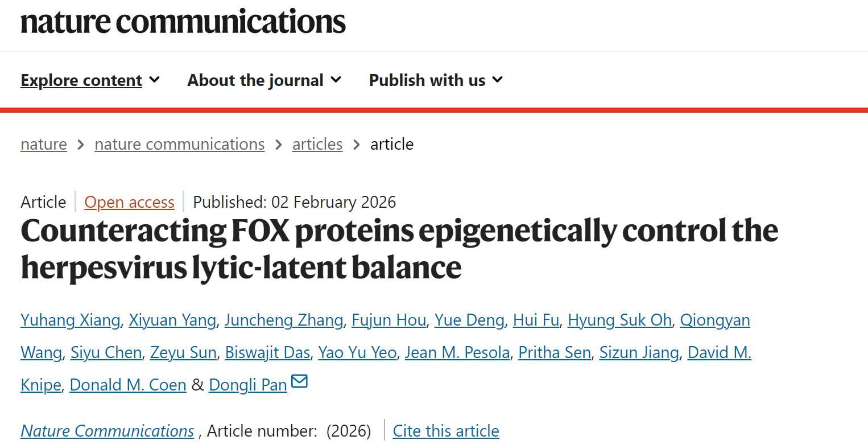Click the envelope icon beside Dongli Pan
868x444 pixels.
pos(299,382)
